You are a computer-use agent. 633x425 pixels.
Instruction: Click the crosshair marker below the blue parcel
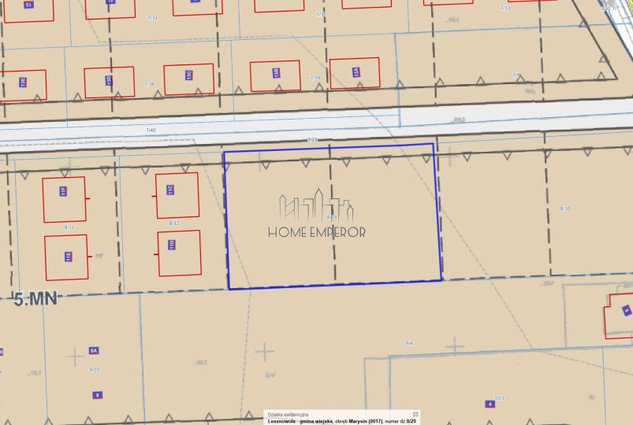[x=265, y=351]
